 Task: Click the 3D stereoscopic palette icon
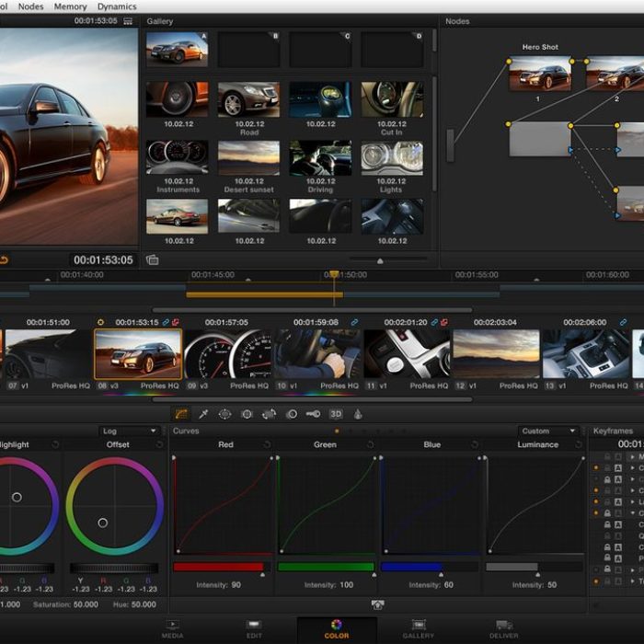[336, 414]
